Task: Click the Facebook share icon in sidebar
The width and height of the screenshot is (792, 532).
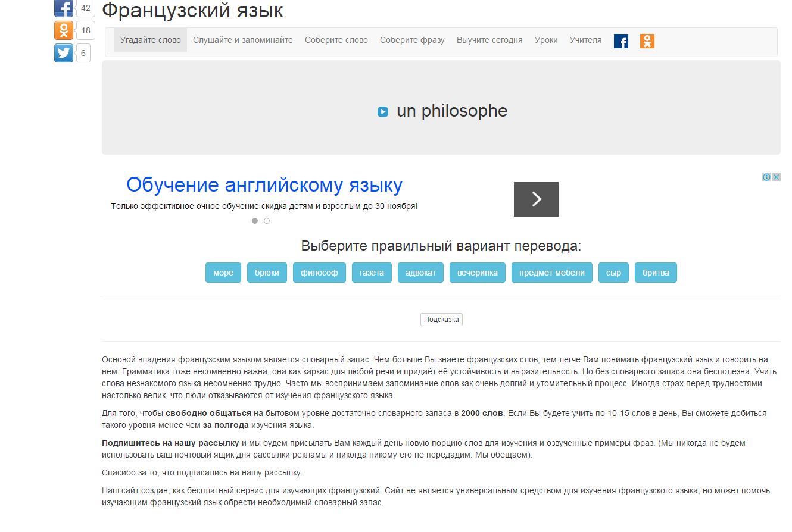Action: [64, 8]
